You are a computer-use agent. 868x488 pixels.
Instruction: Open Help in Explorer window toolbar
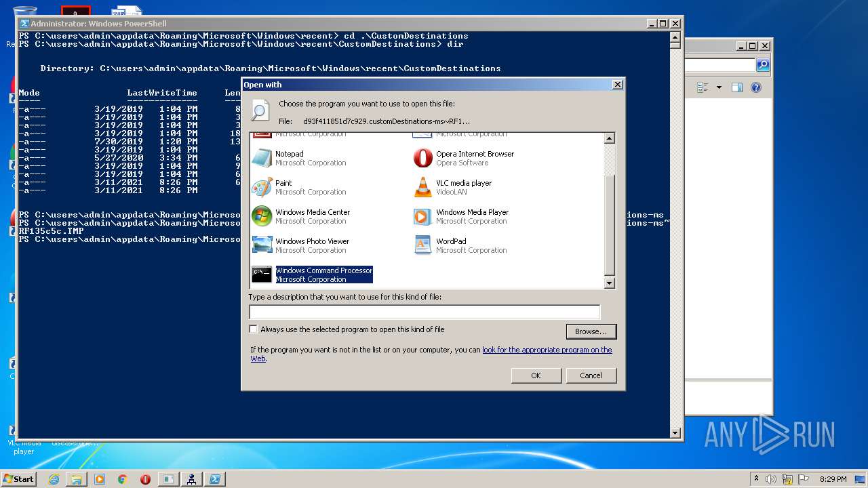coord(756,87)
